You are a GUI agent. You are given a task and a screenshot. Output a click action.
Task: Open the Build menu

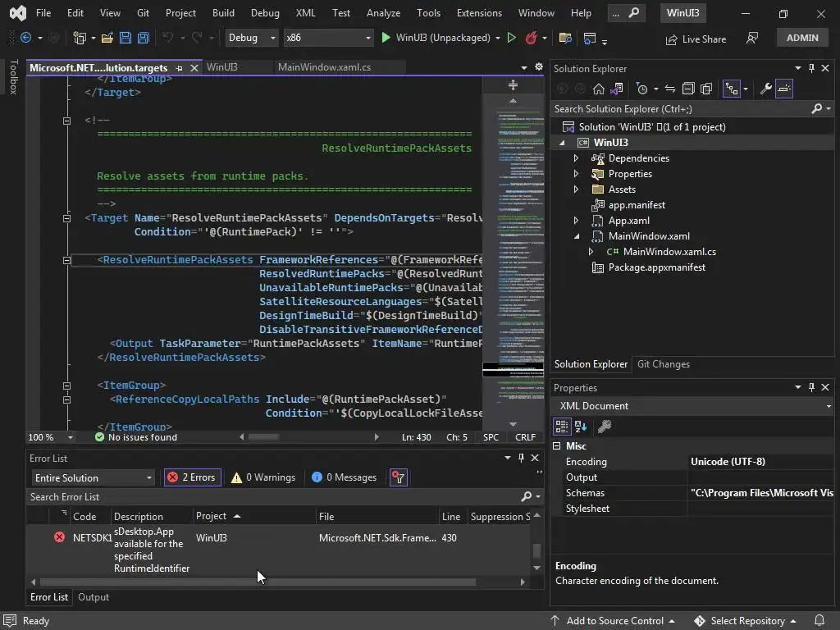223,13
